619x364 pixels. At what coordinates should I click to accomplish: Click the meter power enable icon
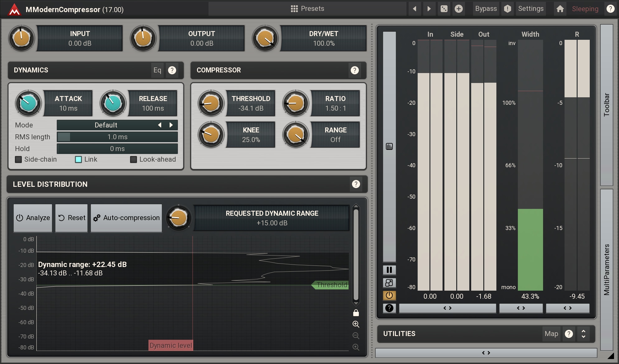tap(389, 295)
